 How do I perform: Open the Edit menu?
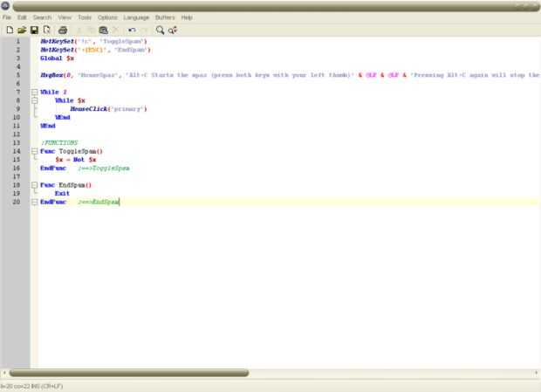click(x=22, y=17)
